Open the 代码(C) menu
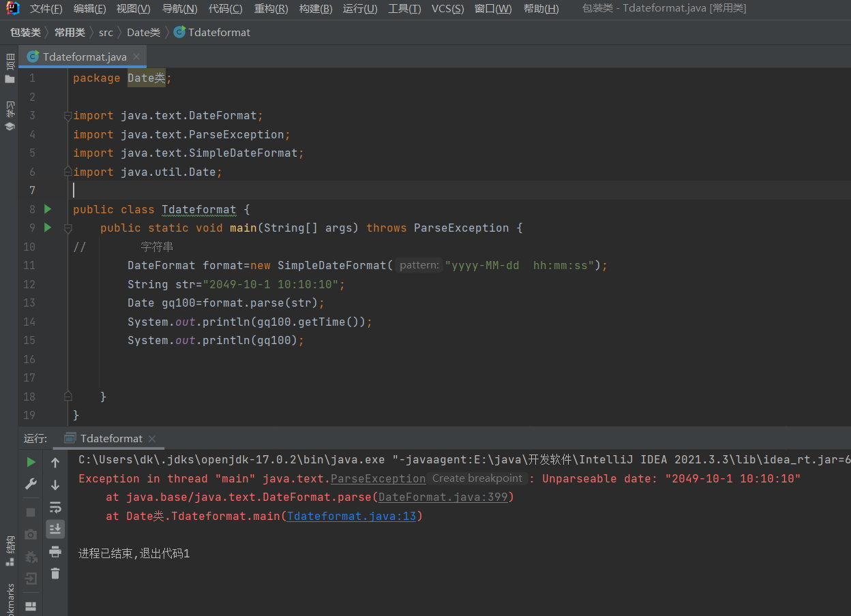This screenshot has height=616, width=851. pyautogui.click(x=225, y=9)
